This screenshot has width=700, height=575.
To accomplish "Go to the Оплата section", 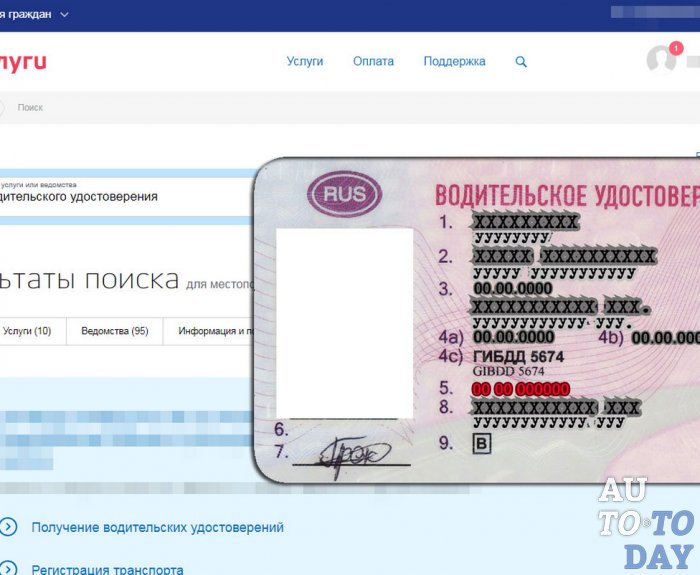I will pyautogui.click(x=373, y=61).
